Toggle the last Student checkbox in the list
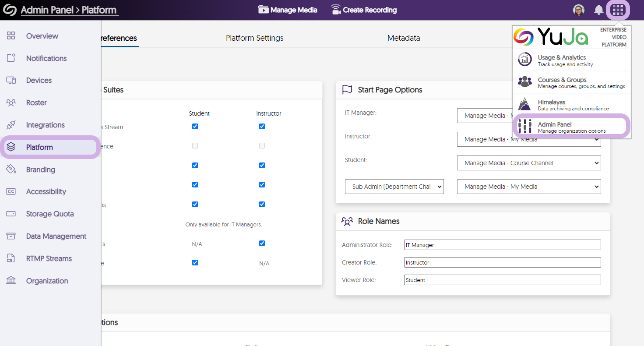 [x=195, y=262]
